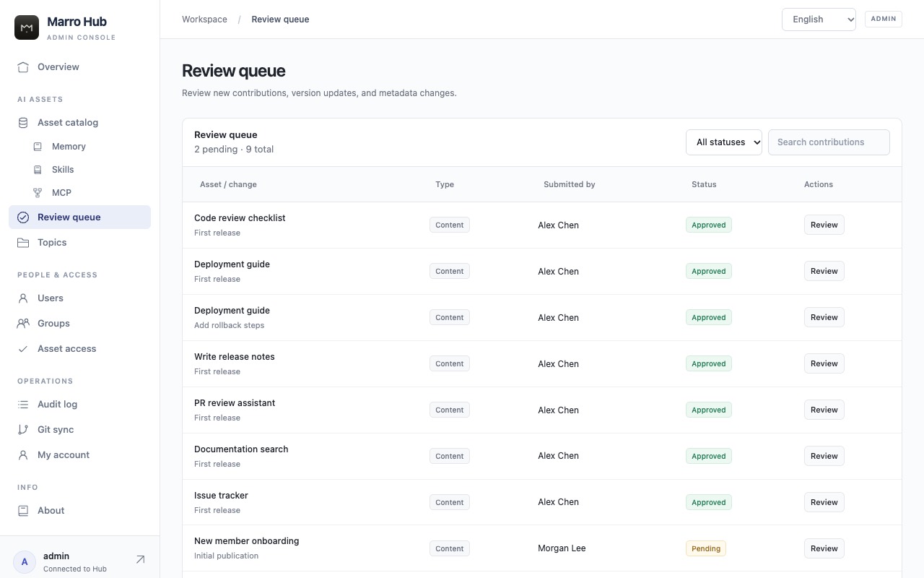Select Skills in the sidebar
The height and width of the screenshot is (578, 924).
point(87,170)
